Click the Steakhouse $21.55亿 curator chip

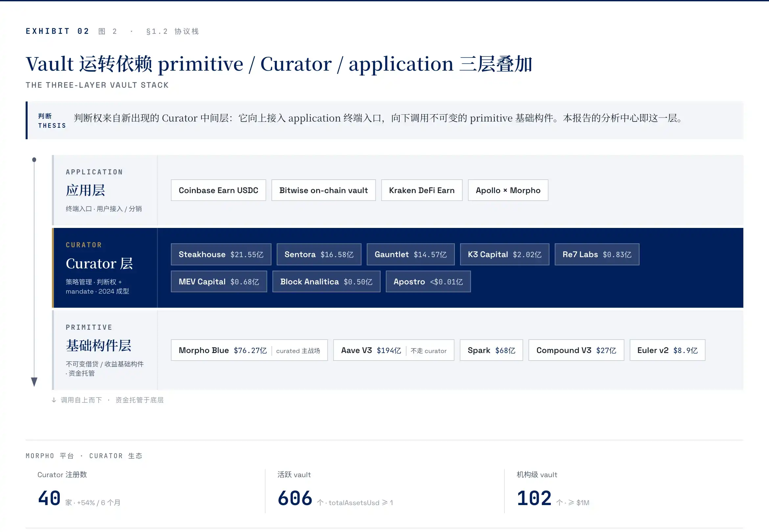pyautogui.click(x=221, y=254)
